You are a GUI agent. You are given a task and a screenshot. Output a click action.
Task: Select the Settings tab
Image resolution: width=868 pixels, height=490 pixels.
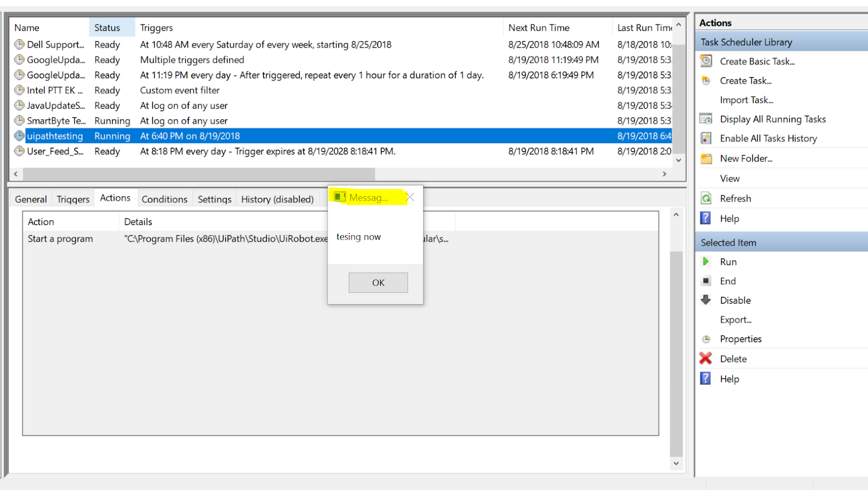coord(214,199)
